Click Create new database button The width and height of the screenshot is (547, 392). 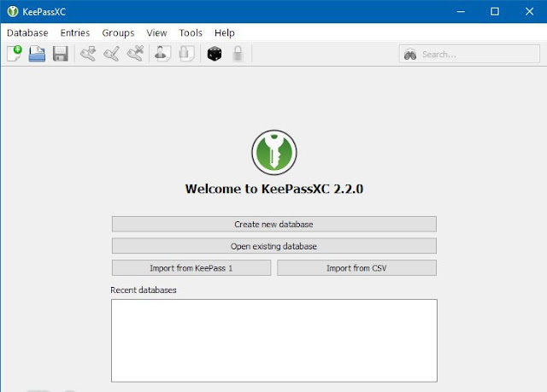[274, 224]
